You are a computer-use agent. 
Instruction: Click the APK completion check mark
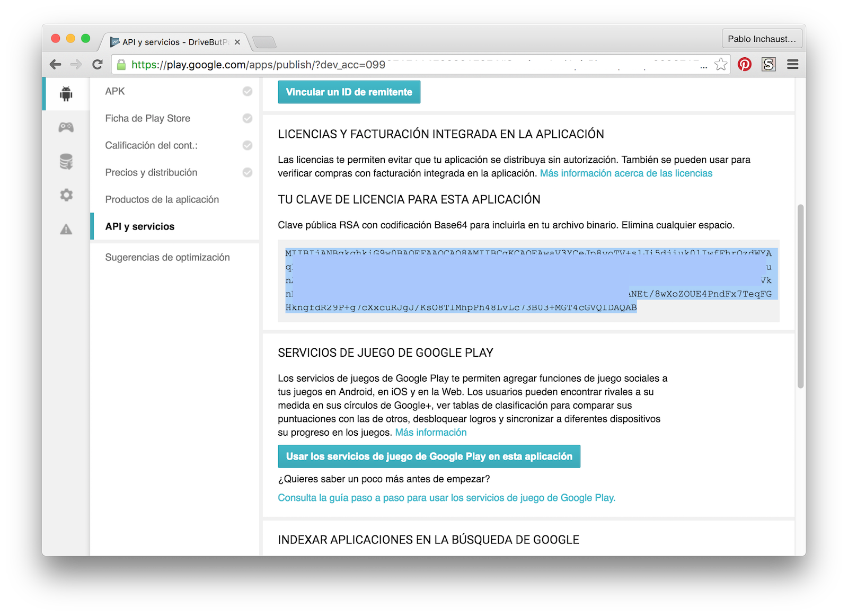coord(248,91)
